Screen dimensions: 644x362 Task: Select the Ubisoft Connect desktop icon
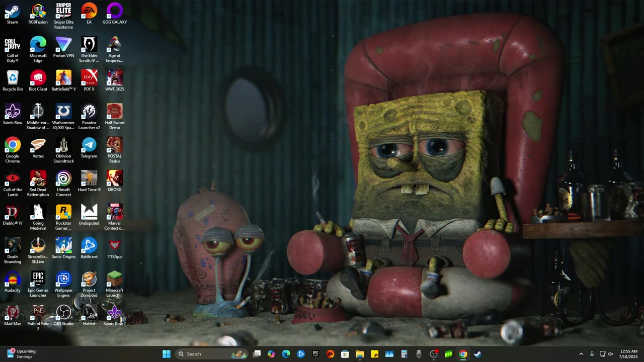(x=63, y=184)
